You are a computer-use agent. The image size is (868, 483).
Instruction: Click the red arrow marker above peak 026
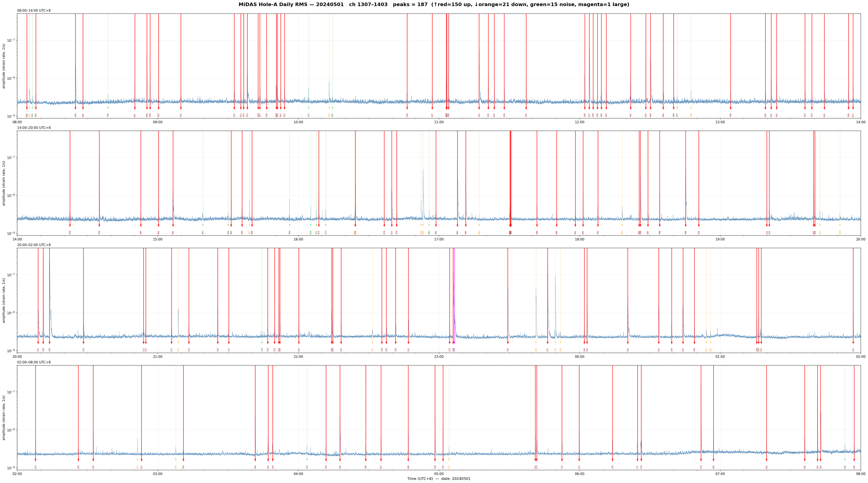[407, 108]
